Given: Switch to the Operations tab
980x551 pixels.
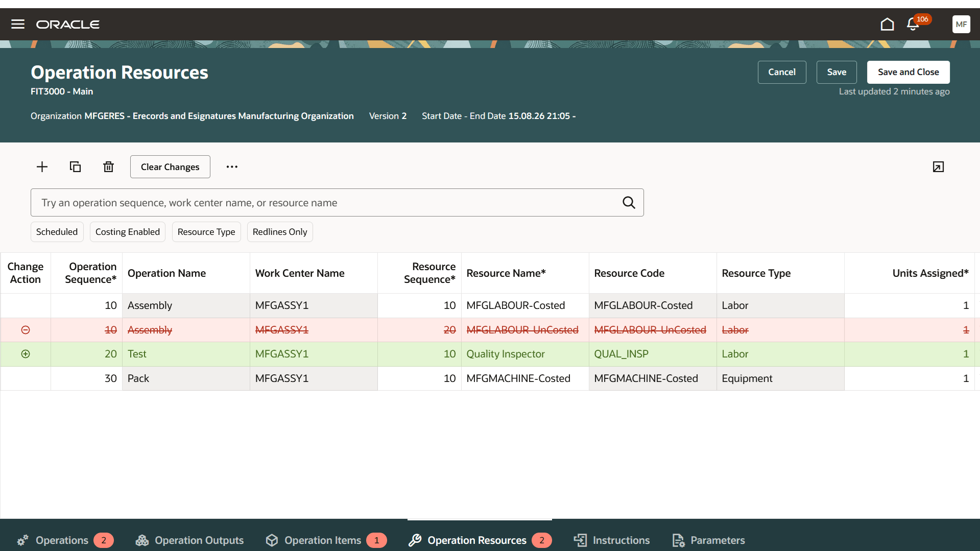Looking at the screenshot, I should 65,540.
